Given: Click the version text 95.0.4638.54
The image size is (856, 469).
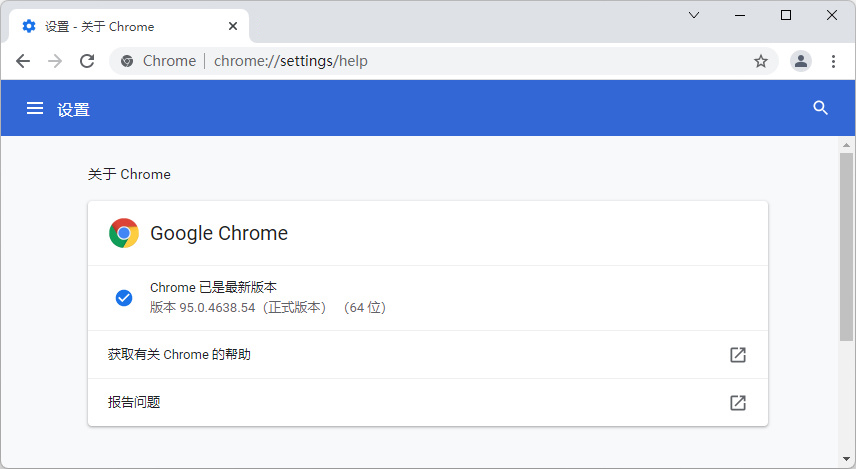Looking at the screenshot, I should tap(217, 308).
